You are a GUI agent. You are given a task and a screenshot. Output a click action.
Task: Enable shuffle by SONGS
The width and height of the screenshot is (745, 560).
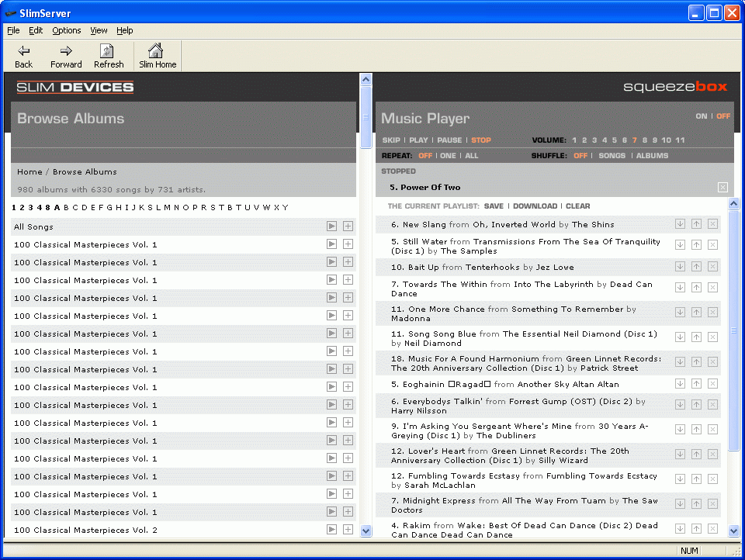tap(612, 156)
